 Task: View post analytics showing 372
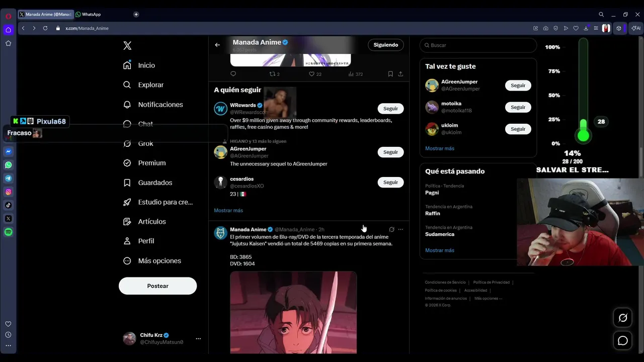click(x=355, y=74)
